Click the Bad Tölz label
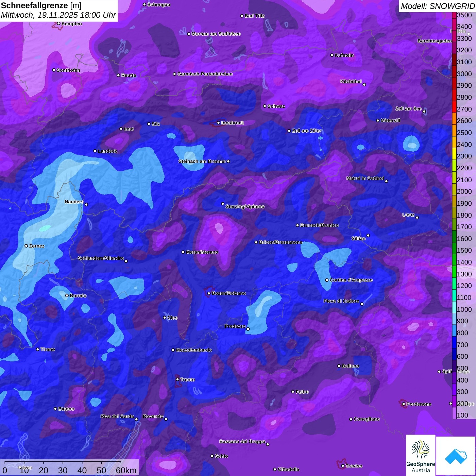The width and height of the screenshot is (476, 476). click(255, 16)
